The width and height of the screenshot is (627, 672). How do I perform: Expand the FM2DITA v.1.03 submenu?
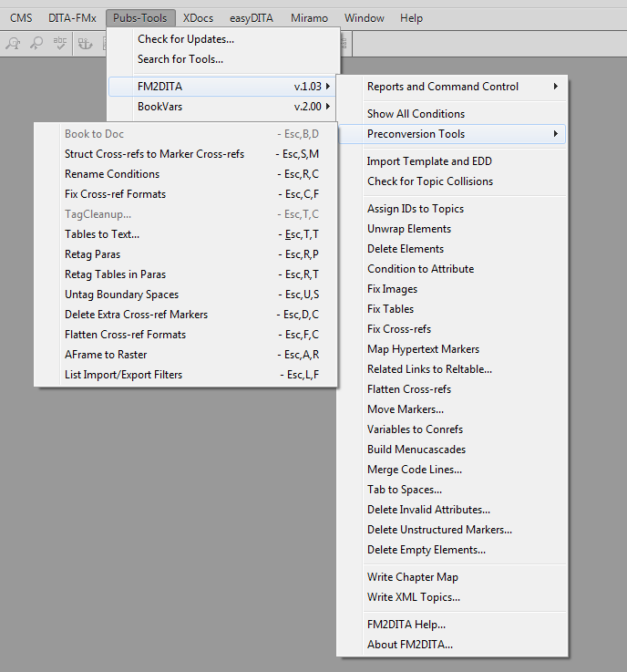pos(221,87)
